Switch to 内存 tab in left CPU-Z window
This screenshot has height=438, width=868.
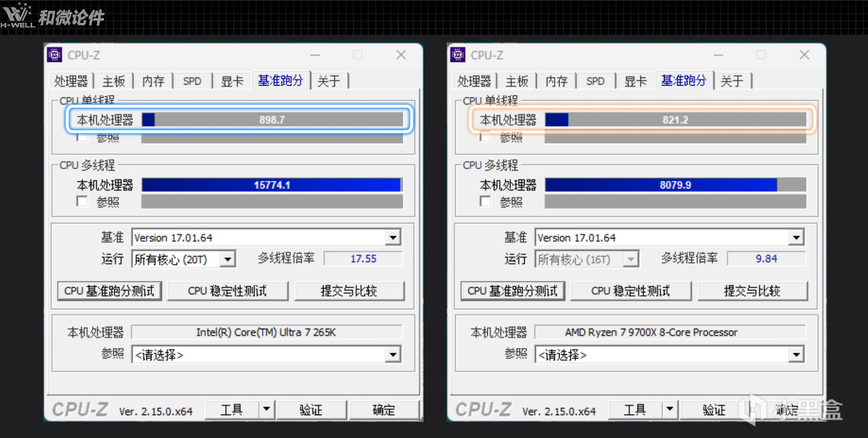pos(154,81)
